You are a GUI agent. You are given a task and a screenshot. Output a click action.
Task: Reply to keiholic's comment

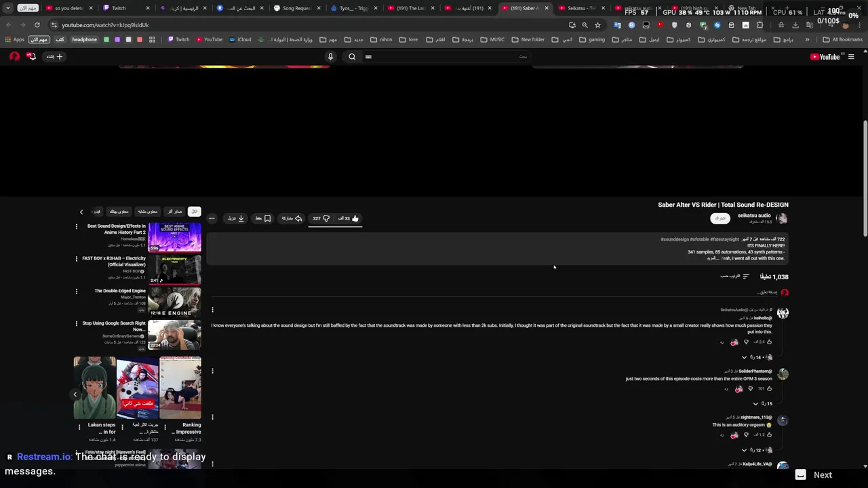[x=722, y=342]
